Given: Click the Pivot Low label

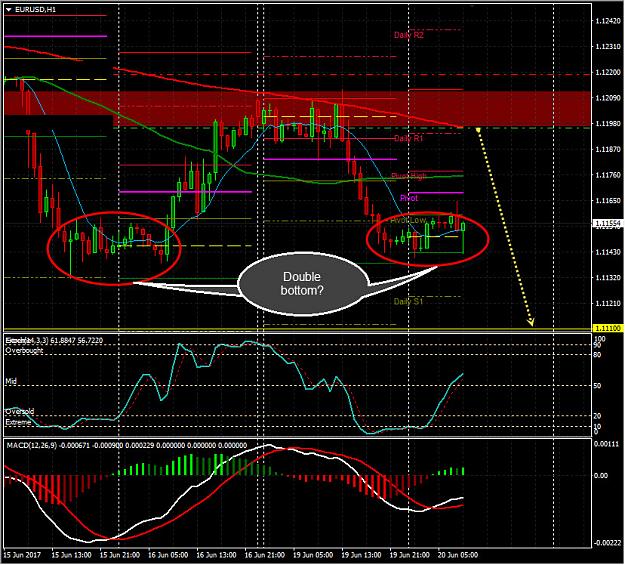Looking at the screenshot, I should 408,220.
